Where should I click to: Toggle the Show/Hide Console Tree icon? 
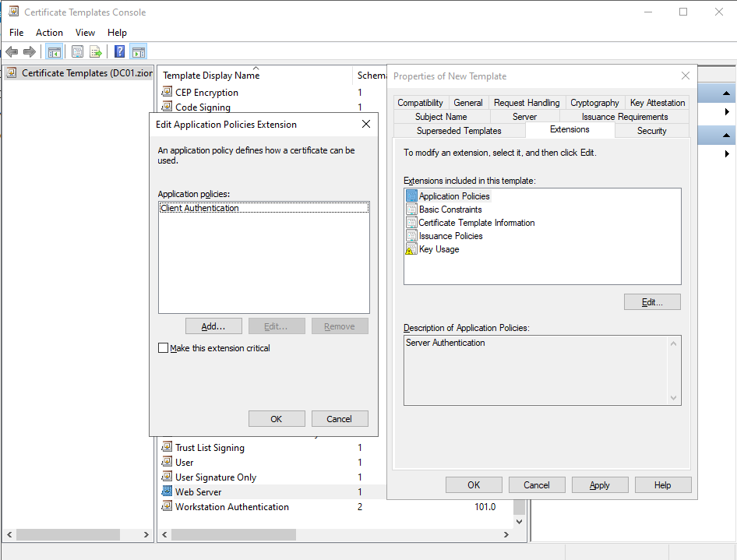[55, 51]
